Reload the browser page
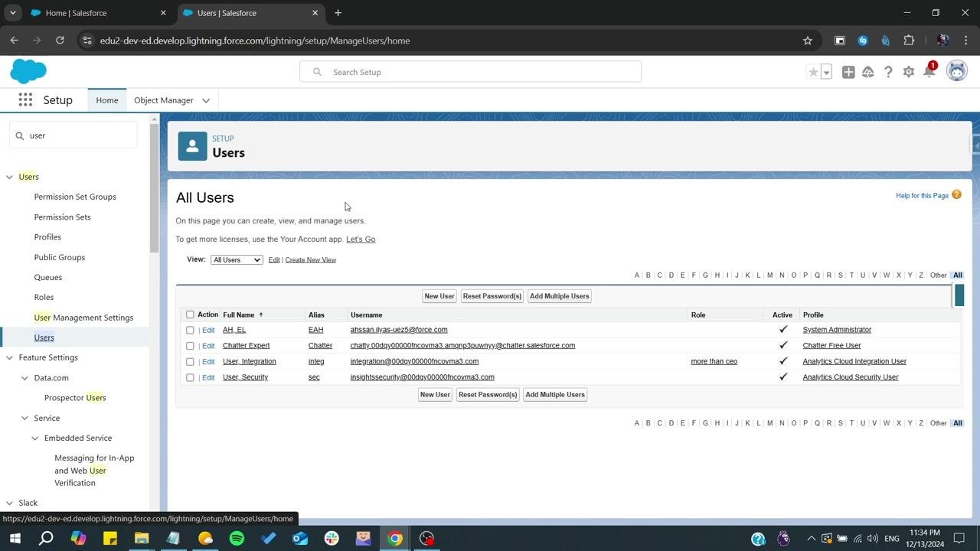 tap(60, 41)
